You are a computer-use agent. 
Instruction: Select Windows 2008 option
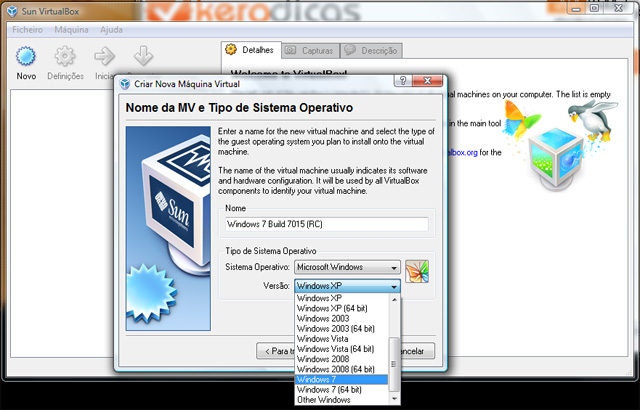pyautogui.click(x=342, y=359)
